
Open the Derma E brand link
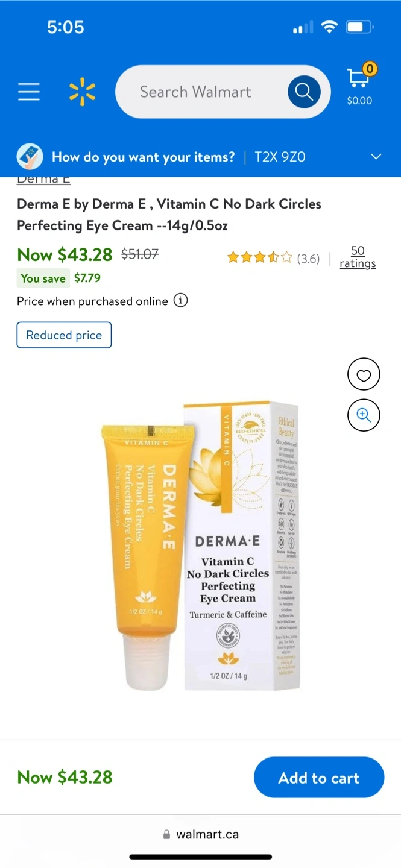tap(43, 180)
